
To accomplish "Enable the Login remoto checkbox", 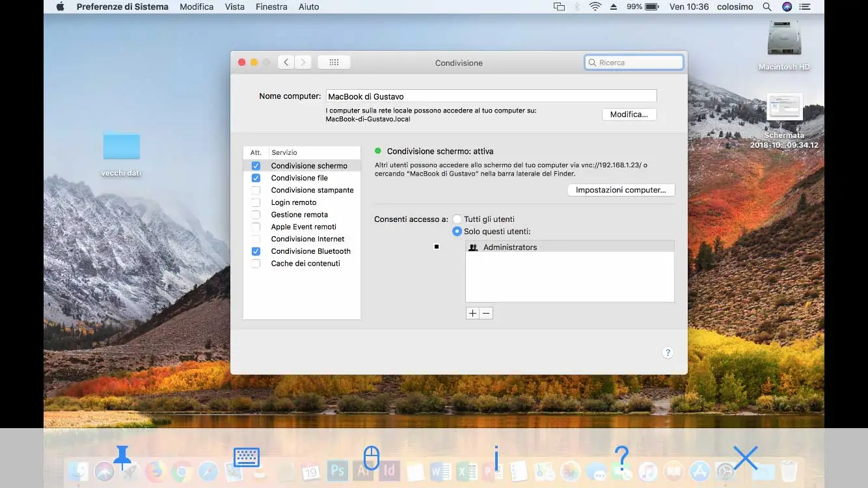I will [x=256, y=202].
